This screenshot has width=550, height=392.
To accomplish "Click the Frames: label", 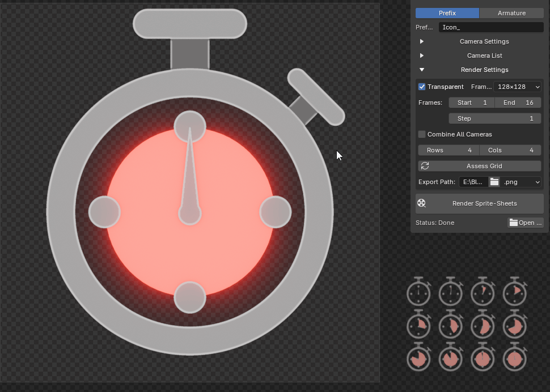I will pos(430,103).
